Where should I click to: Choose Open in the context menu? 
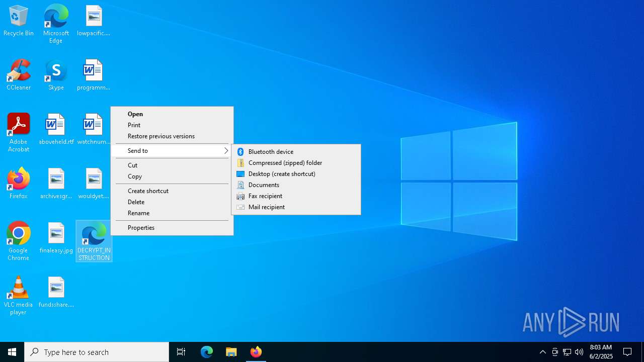tap(172, 114)
